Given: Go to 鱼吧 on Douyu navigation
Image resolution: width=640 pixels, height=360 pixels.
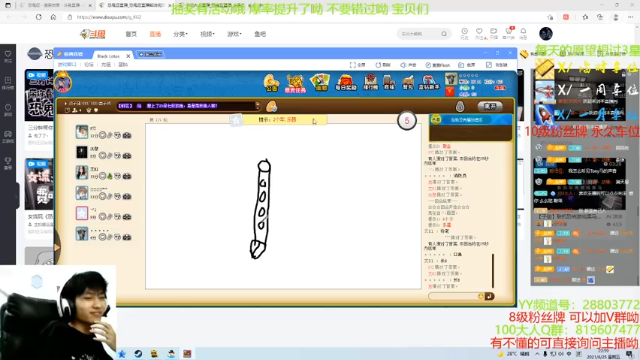Looking at the screenshot, I should click(260, 34).
